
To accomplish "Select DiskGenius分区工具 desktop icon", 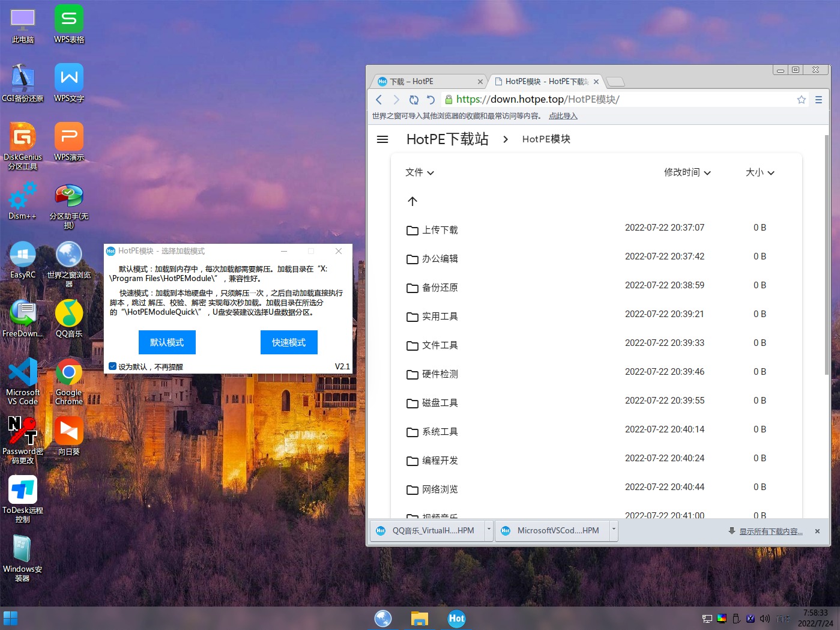I will (23, 147).
